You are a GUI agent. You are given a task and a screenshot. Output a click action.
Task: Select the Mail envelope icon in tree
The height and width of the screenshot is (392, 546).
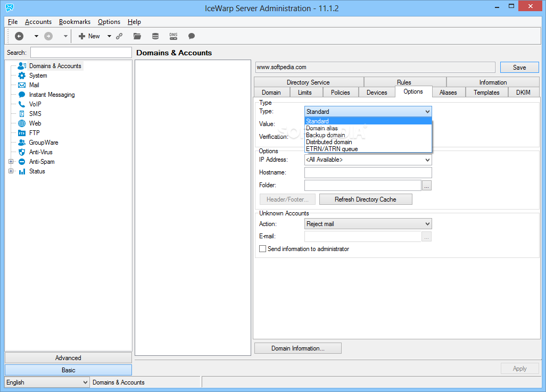coord(22,85)
